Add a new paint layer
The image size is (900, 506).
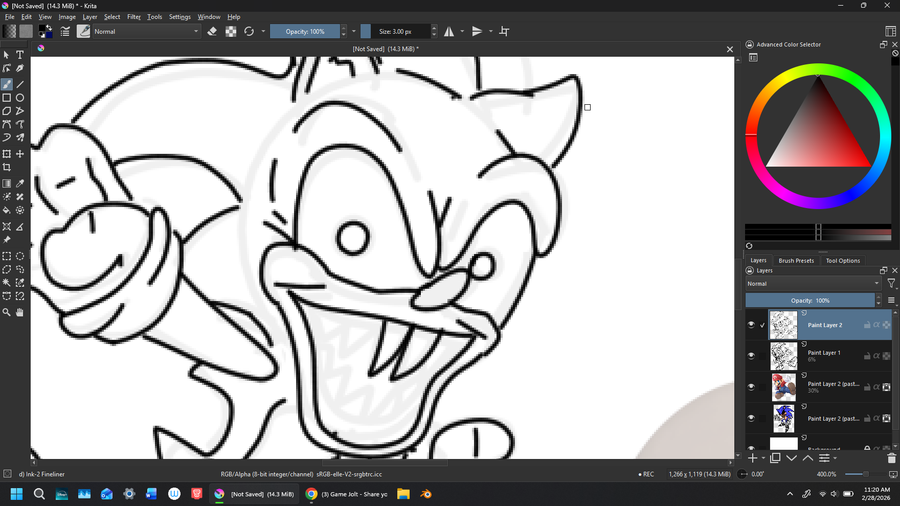[752, 458]
